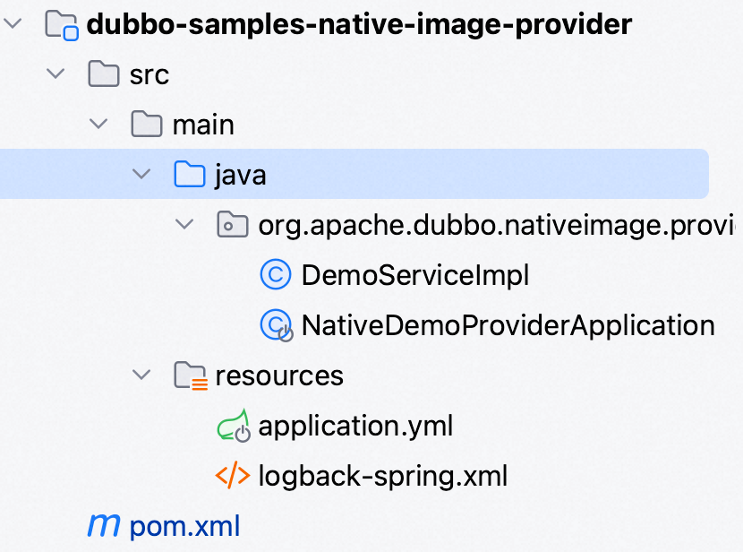Click the Spring application.yml file icon
The image size is (744, 552).
point(232,427)
